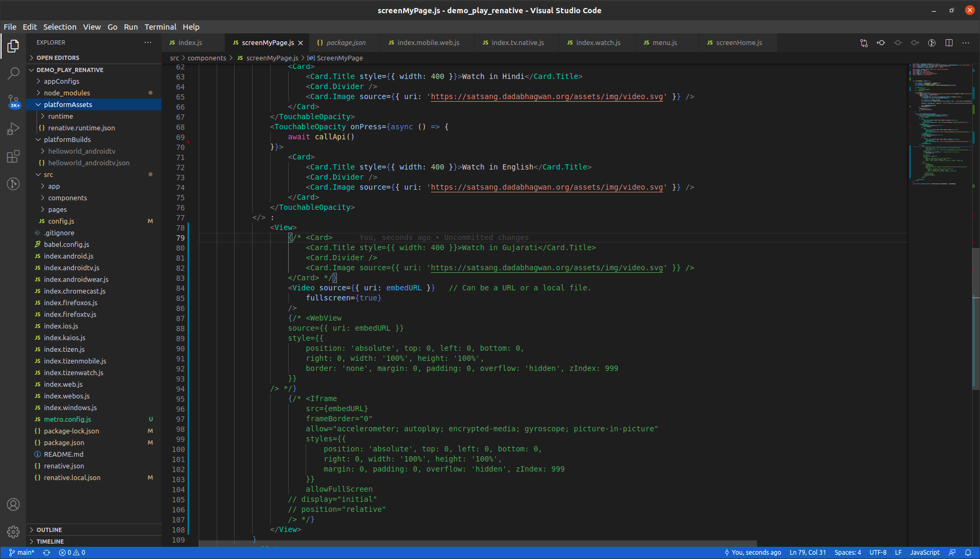Click Ln 79, Col 31 cursor position

click(x=807, y=553)
